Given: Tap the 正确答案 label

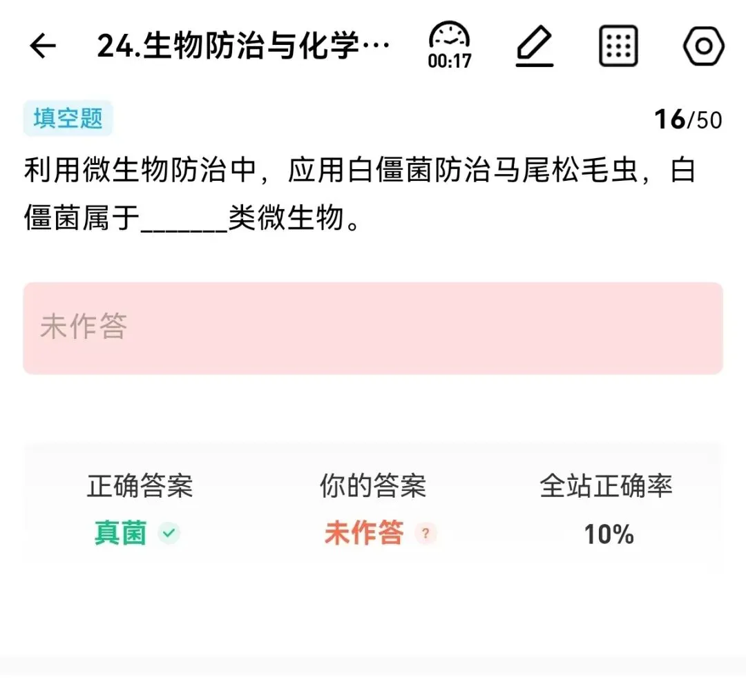Looking at the screenshot, I should [x=140, y=486].
